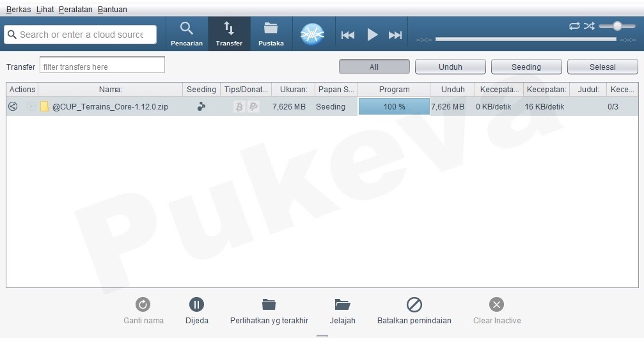This screenshot has width=644, height=338.
Task: Sort by Kecepatan: column header
Action: (x=546, y=89)
